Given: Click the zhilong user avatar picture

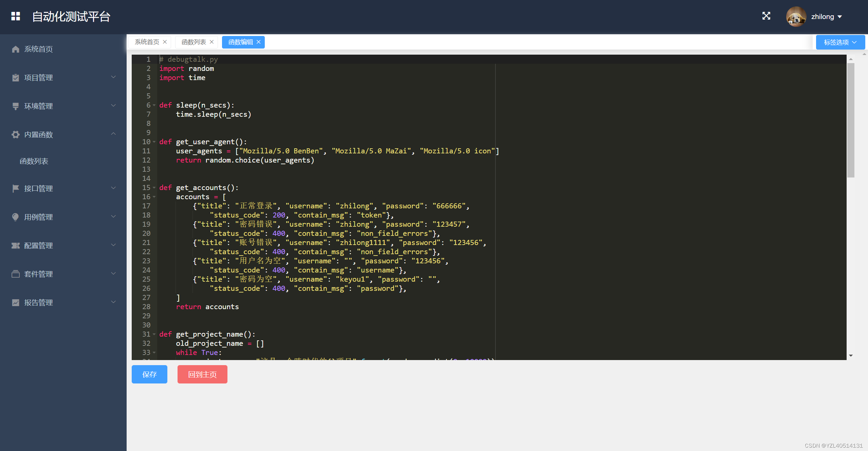Looking at the screenshot, I should [796, 17].
